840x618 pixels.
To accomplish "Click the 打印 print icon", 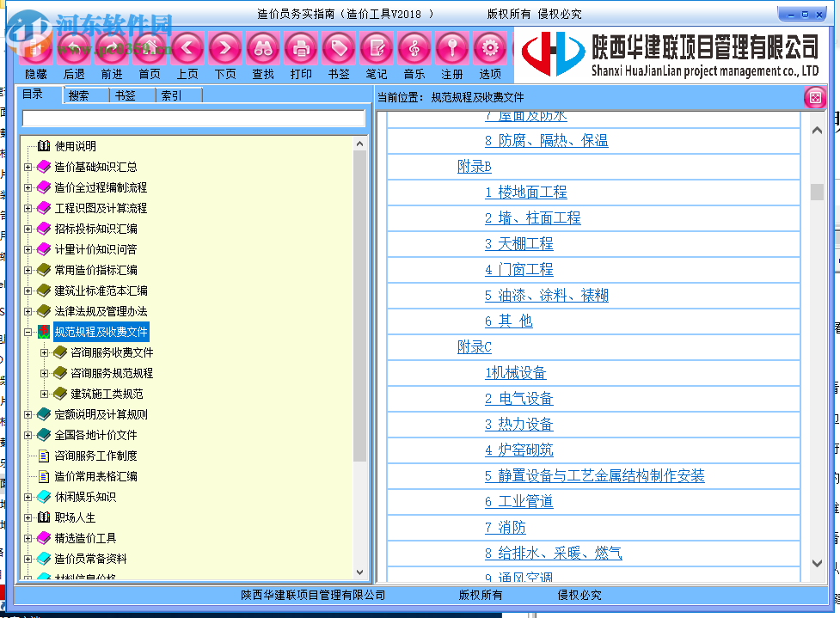I will pos(300,49).
